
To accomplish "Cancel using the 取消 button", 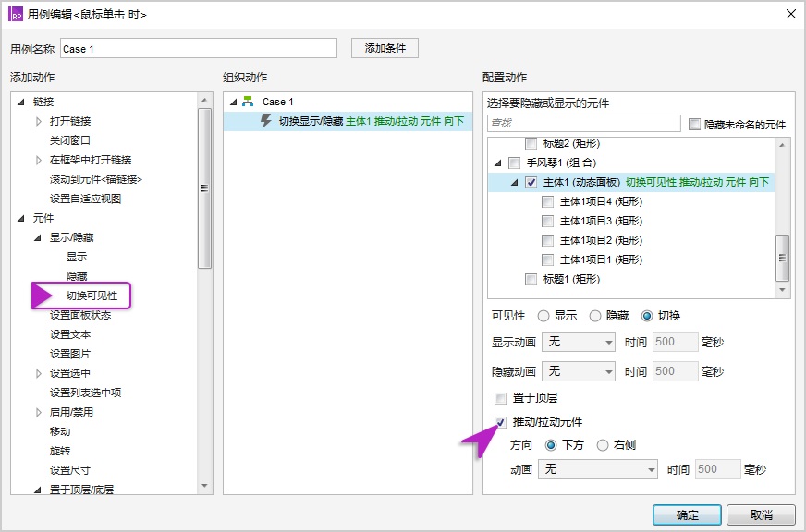I will [762, 514].
